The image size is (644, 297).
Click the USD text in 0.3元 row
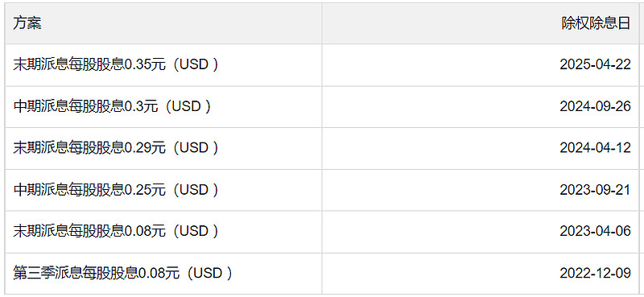pos(186,107)
